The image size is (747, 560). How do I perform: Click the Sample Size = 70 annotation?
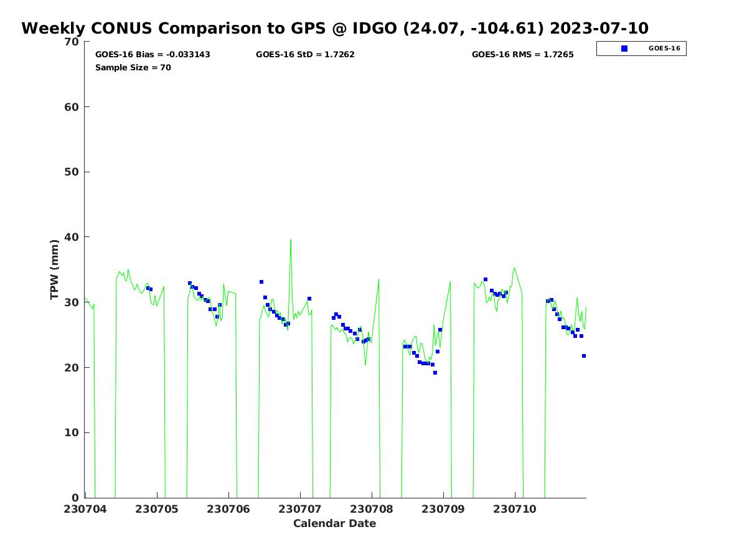133,68
